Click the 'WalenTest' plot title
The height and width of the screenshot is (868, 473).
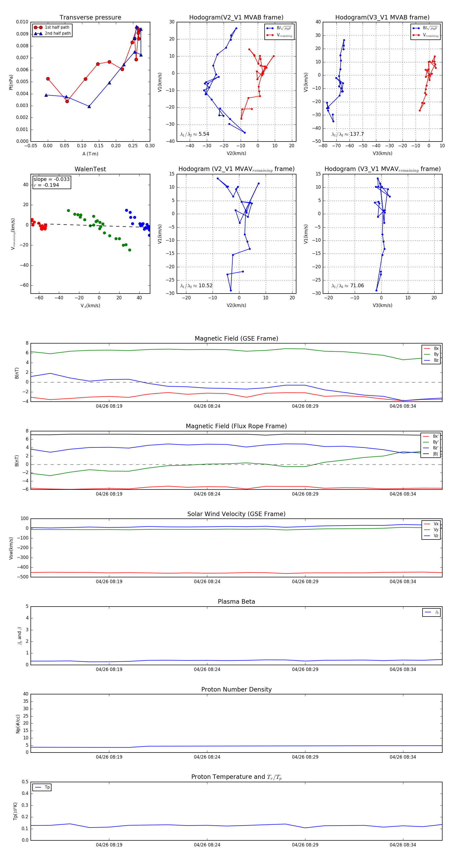pos(90,169)
